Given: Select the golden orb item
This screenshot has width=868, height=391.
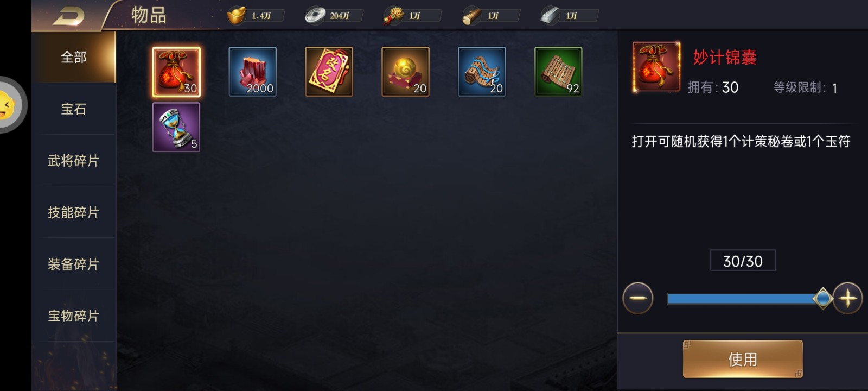Looking at the screenshot, I should [x=405, y=72].
